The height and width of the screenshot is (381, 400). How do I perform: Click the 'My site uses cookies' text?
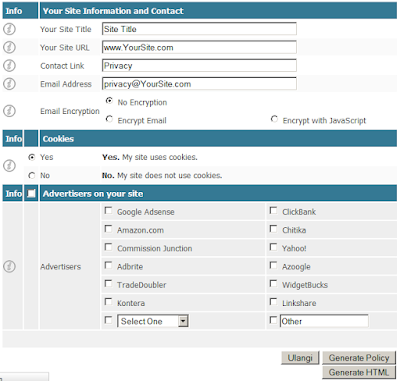click(x=160, y=157)
